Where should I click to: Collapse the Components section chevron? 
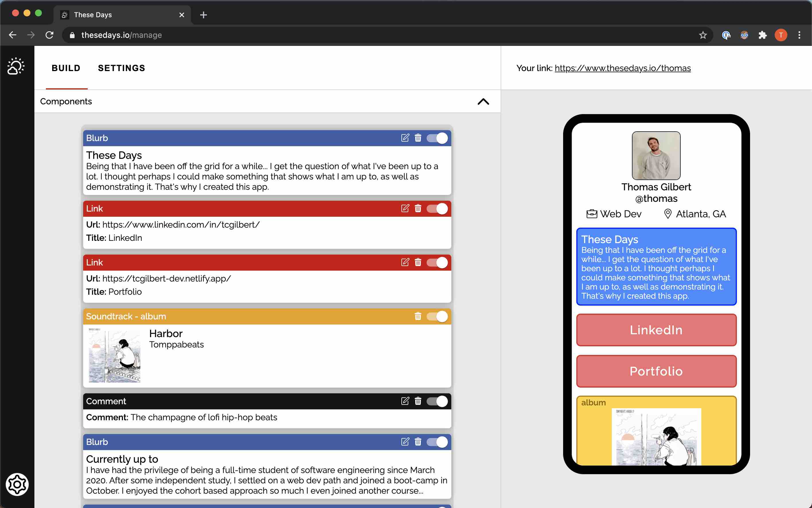483,101
